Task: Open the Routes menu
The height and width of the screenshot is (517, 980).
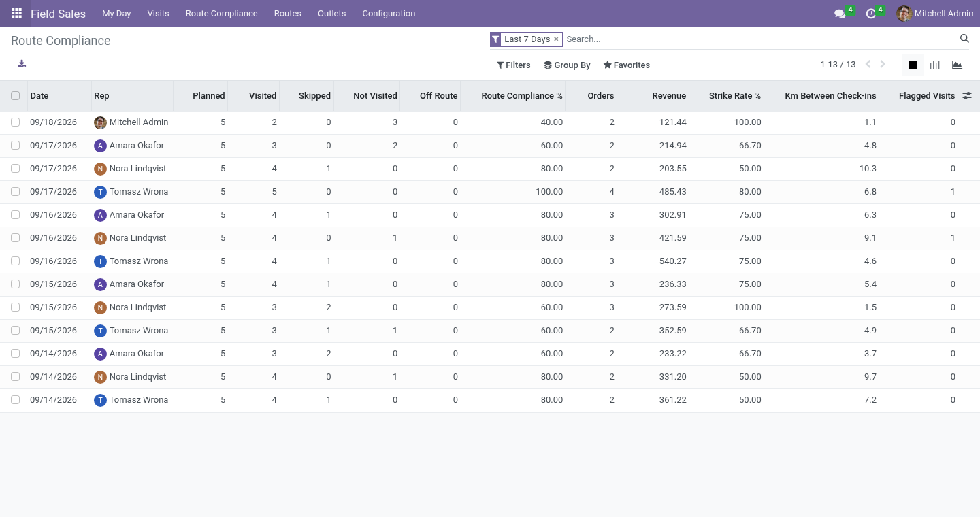Action: pyautogui.click(x=288, y=14)
